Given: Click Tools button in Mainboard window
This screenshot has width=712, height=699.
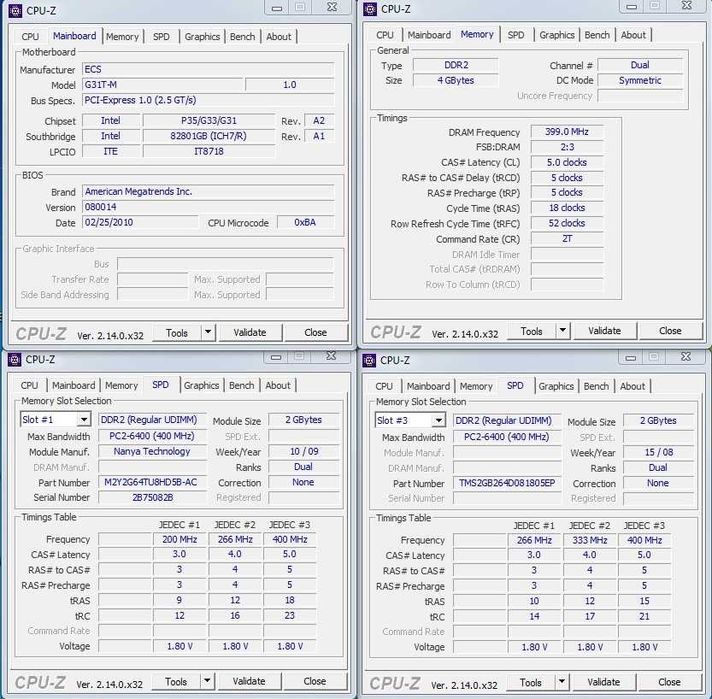Looking at the screenshot, I should (x=177, y=333).
